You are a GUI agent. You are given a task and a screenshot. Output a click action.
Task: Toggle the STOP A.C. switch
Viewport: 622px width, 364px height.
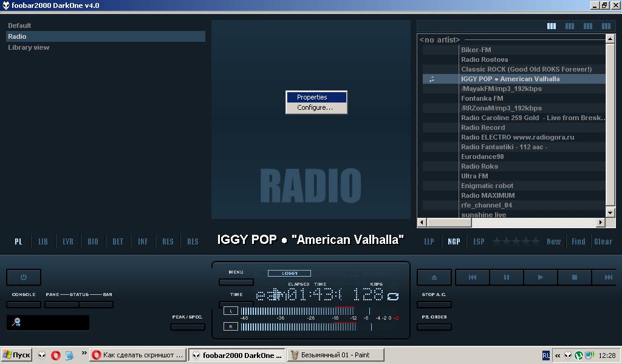434,305
